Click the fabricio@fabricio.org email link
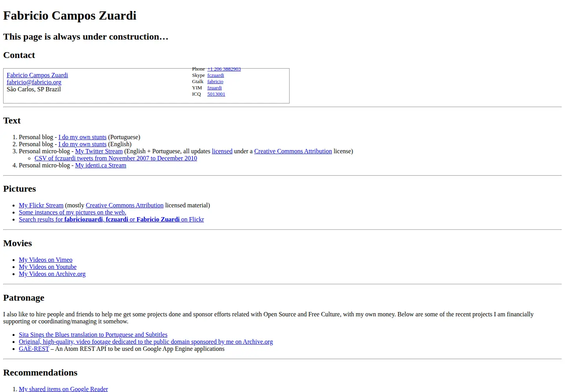The width and height of the screenshot is (565, 392). tap(34, 82)
